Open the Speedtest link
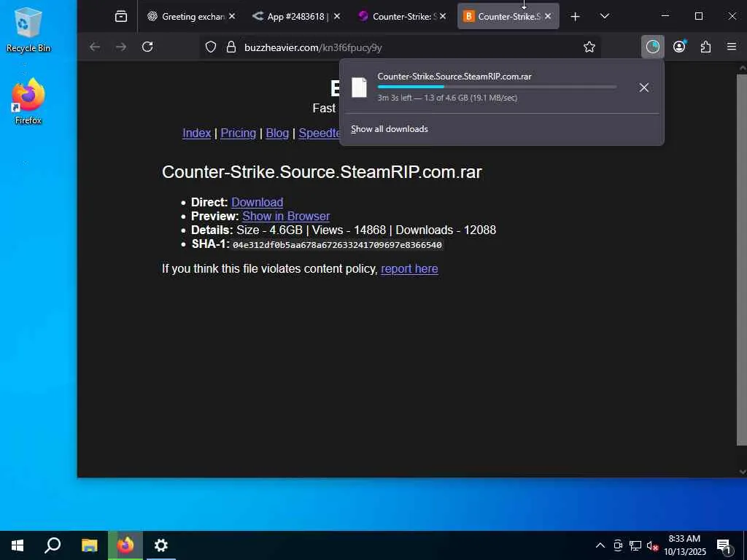 [320, 133]
